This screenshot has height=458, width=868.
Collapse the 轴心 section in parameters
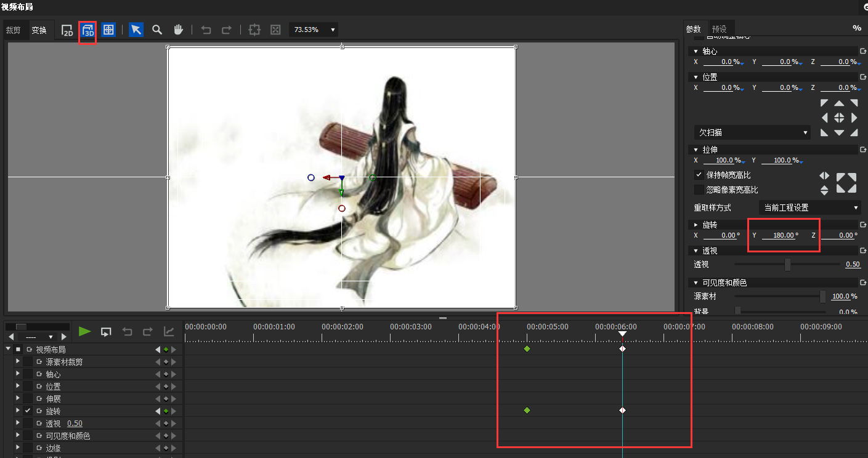click(696, 52)
